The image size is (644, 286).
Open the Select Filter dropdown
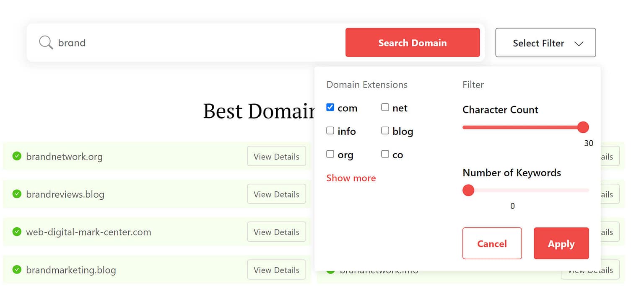tap(545, 42)
